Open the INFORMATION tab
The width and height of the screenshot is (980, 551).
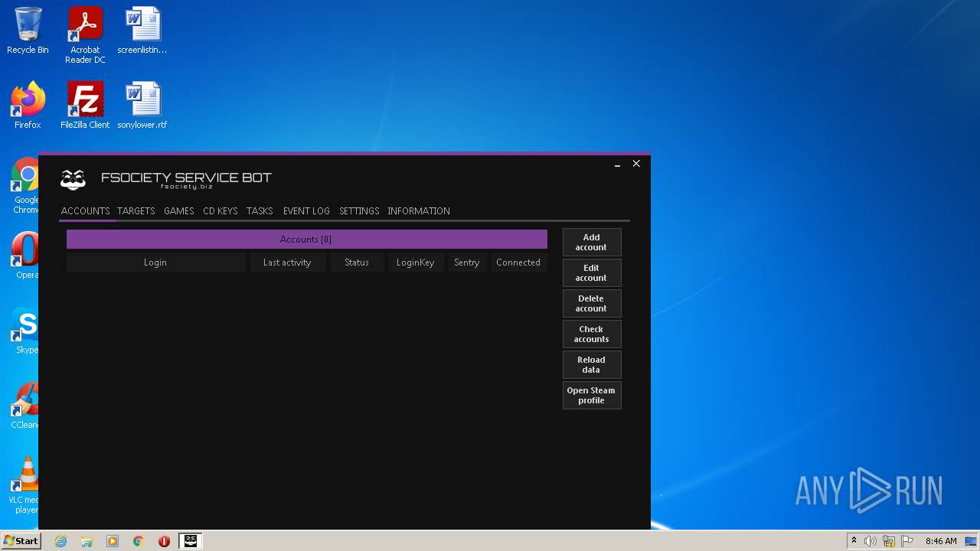419,211
